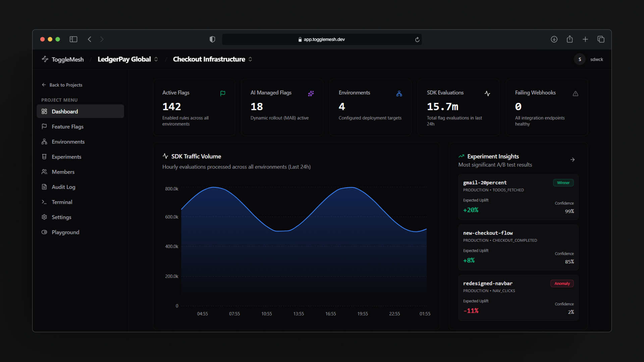Open a new tab with the plus icon
This screenshot has width=644, height=362.
point(585,39)
